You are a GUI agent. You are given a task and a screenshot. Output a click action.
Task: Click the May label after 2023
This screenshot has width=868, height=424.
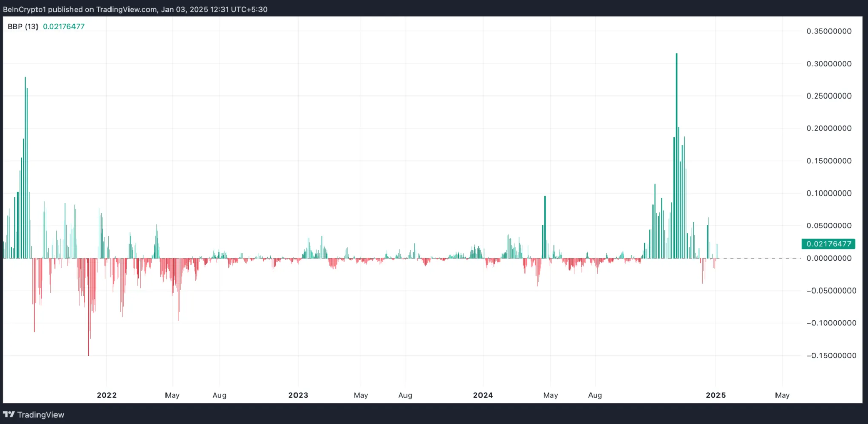tap(361, 395)
